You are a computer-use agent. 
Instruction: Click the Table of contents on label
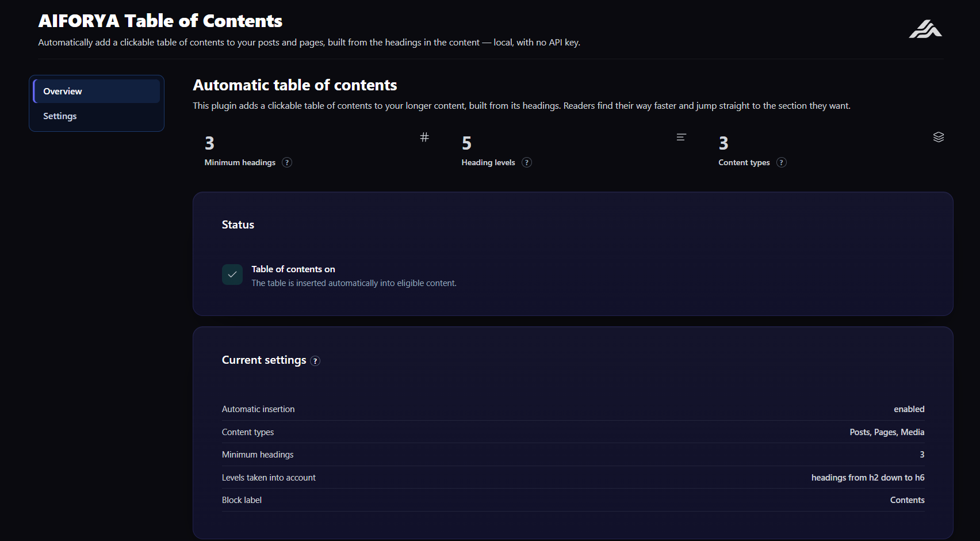point(293,269)
